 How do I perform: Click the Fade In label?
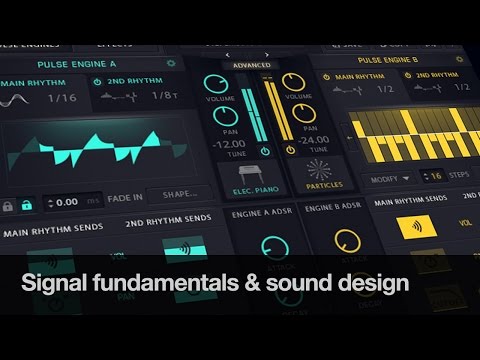[x=125, y=198]
